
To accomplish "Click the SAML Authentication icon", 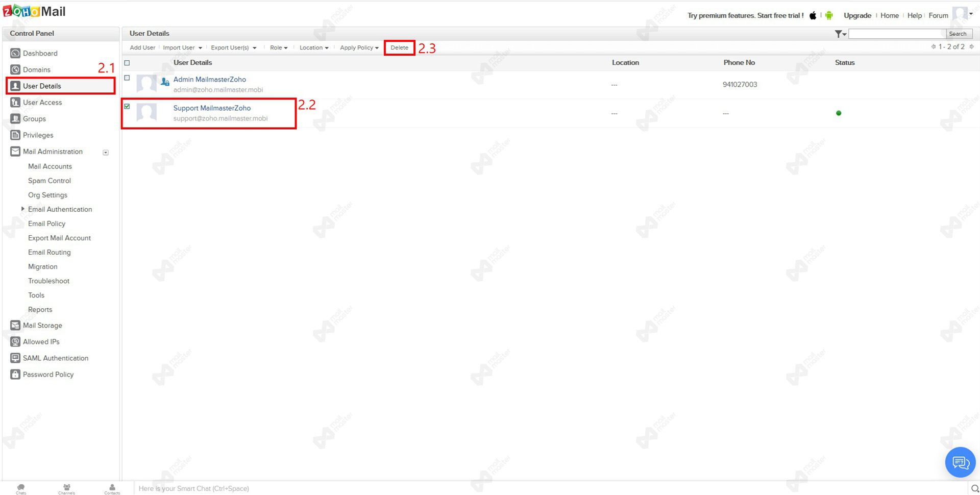I will pos(15,358).
